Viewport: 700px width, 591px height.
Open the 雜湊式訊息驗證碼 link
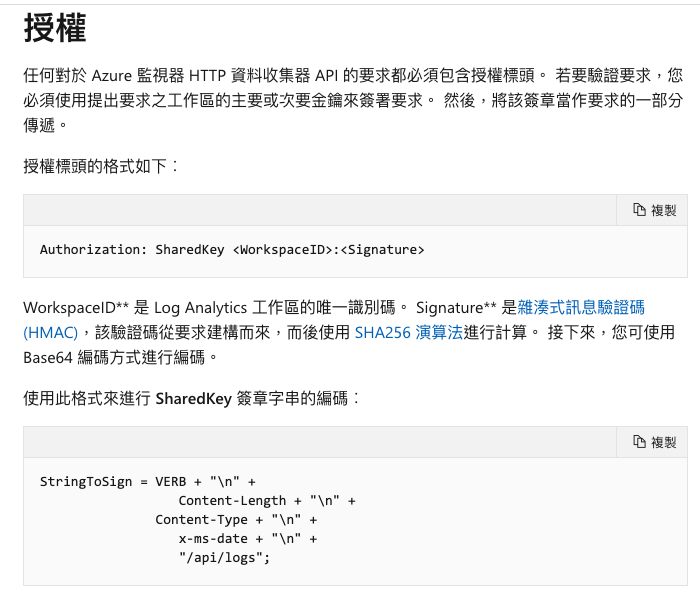point(581,308)
